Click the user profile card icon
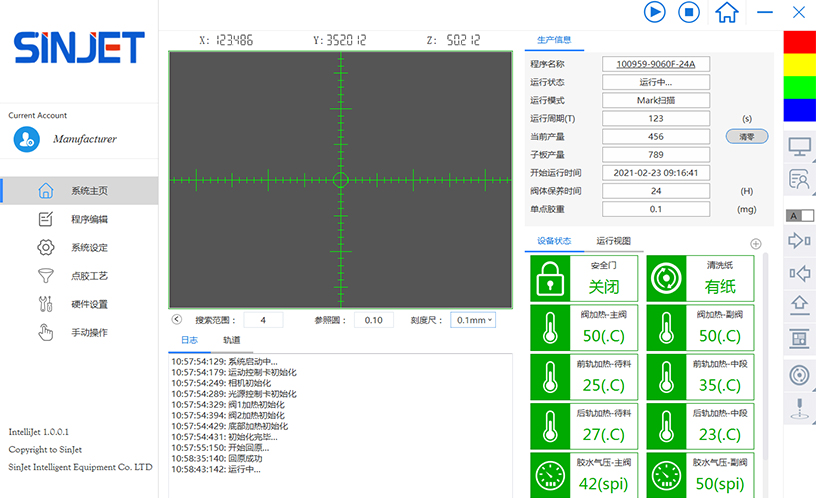The image size is (816, 498). [x=799, y=179]
